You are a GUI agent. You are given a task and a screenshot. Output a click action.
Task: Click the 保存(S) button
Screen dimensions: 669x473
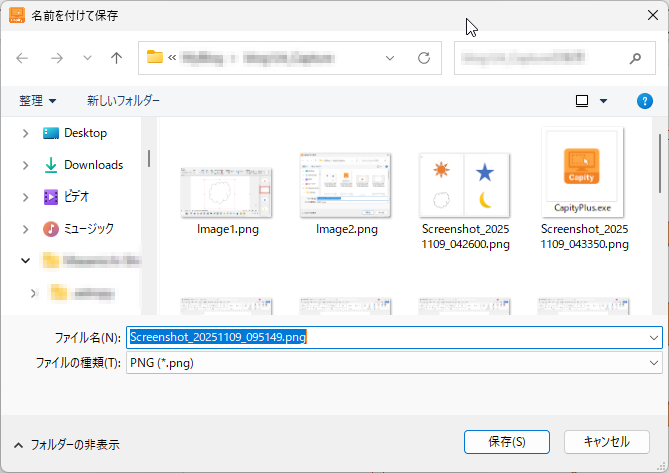(508, 442)
